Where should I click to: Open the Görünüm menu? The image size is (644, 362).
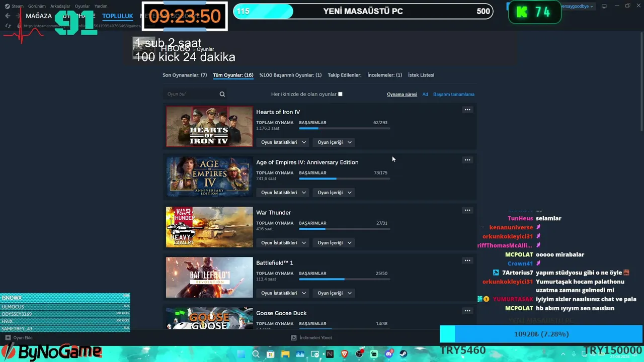[37, 6]
